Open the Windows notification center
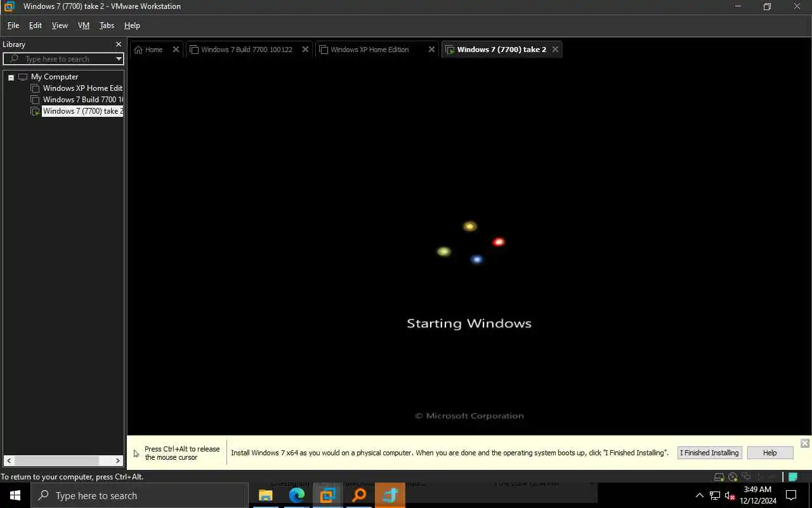The width and height of the screenshot is (812, 508). pos(791,495)
